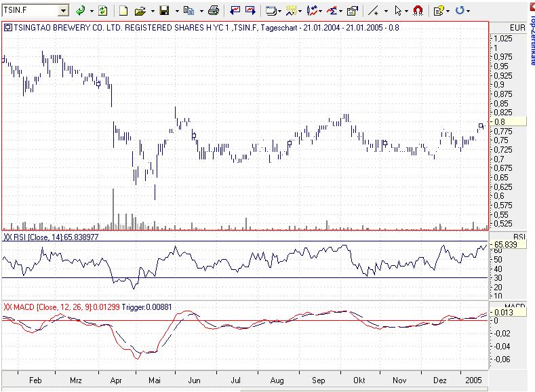Expand the save dropdown arrow
This screenshot has height=392, width=535.
(177, 11)
